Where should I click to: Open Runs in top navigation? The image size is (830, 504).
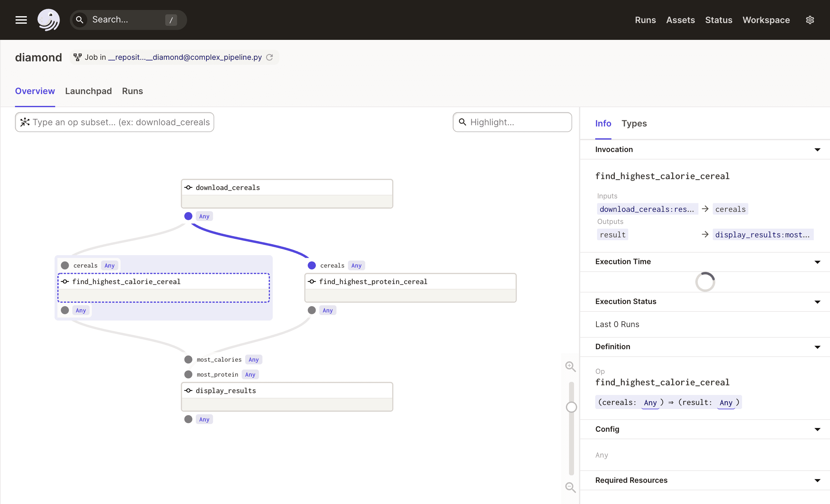[x=645, y=20]
